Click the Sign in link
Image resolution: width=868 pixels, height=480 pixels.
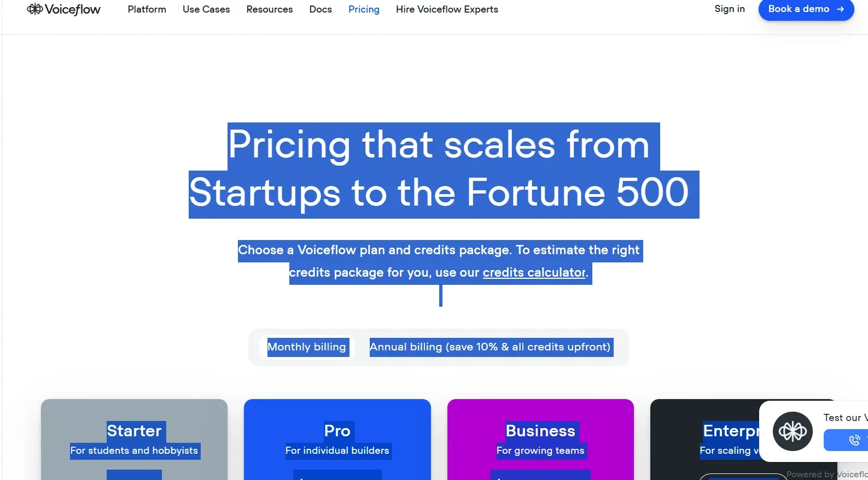tap(729, 9)
